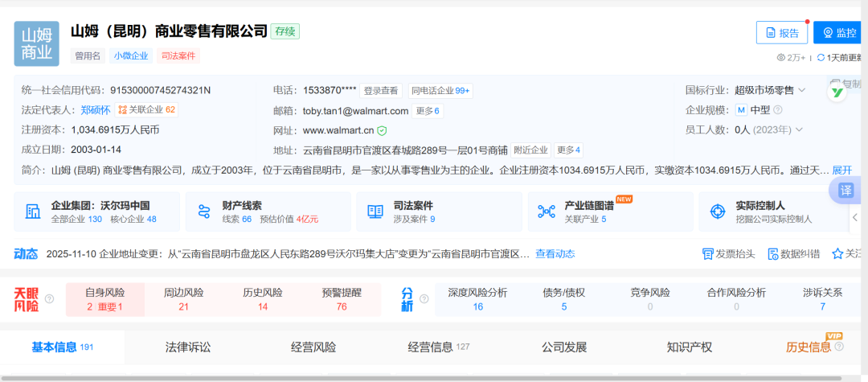Expand 更多 4 addresses
868x382 pixels.
tap(568, 150)
